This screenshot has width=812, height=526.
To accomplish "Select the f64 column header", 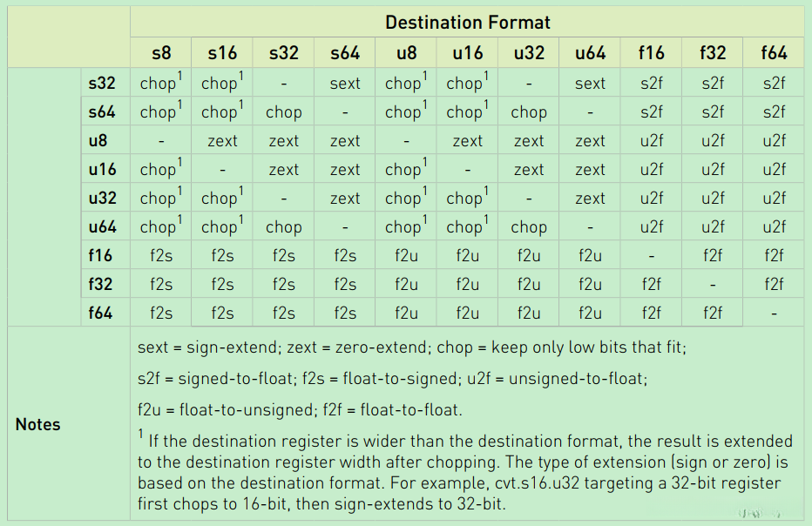I will (x=774, y=53).
